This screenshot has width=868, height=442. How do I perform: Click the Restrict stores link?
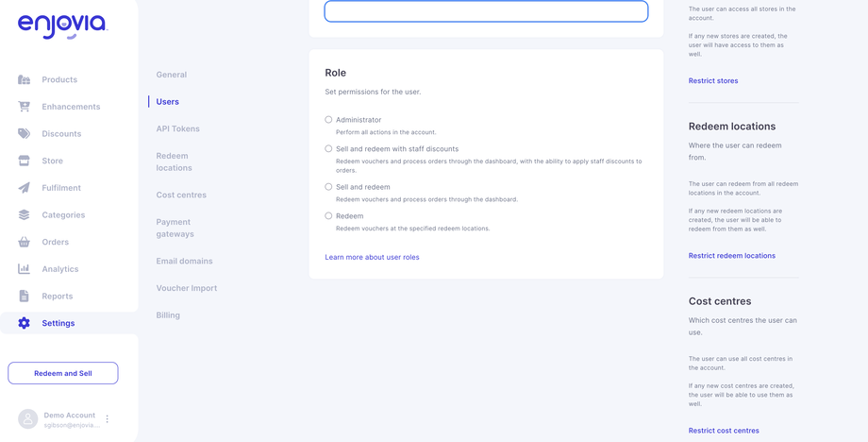713,81
